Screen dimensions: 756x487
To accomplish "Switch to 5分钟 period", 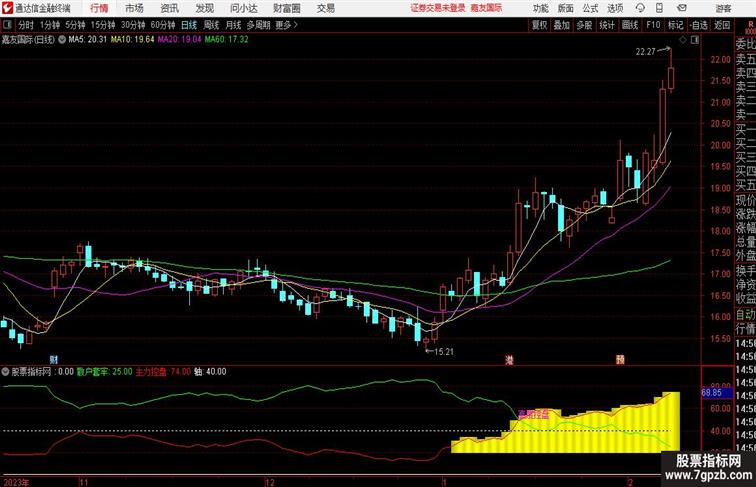I will [75, 25].
